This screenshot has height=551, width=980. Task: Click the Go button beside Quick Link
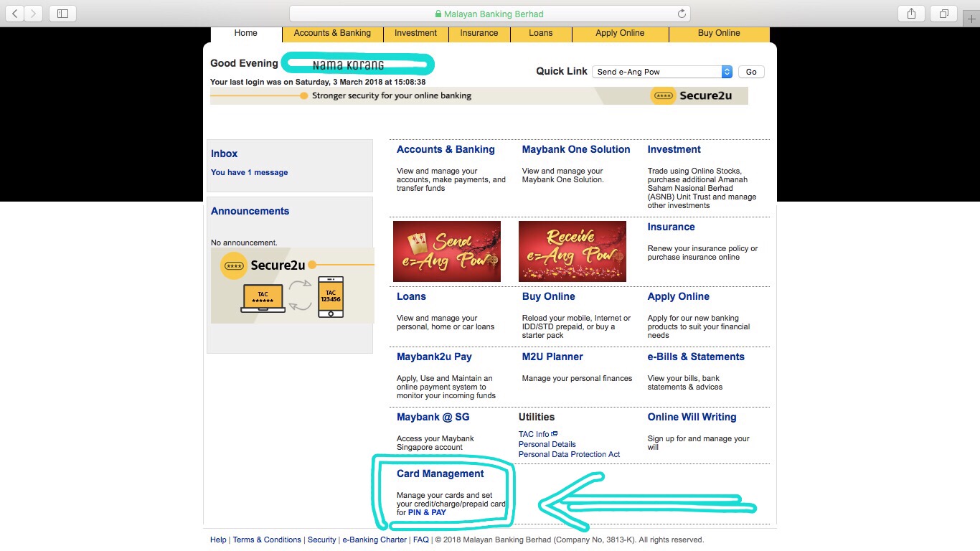point(751,72)
